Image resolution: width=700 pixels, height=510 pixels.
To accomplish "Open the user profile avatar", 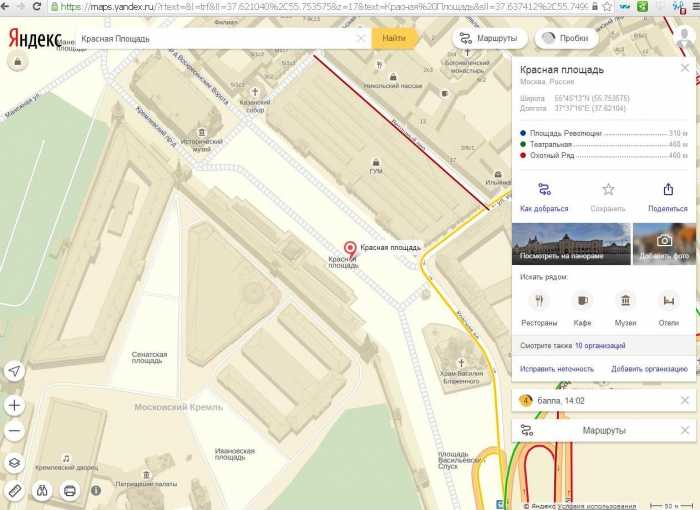I will (x=685, y=37).
